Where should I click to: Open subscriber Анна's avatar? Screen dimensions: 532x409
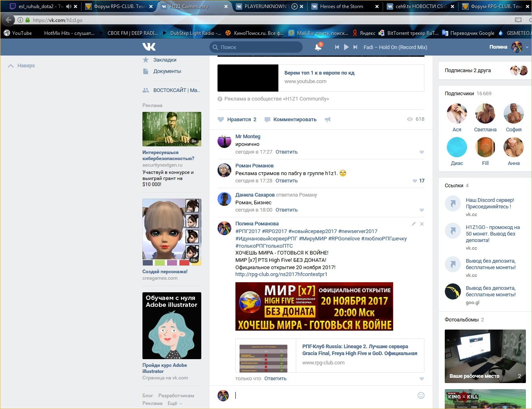point(514,147)
